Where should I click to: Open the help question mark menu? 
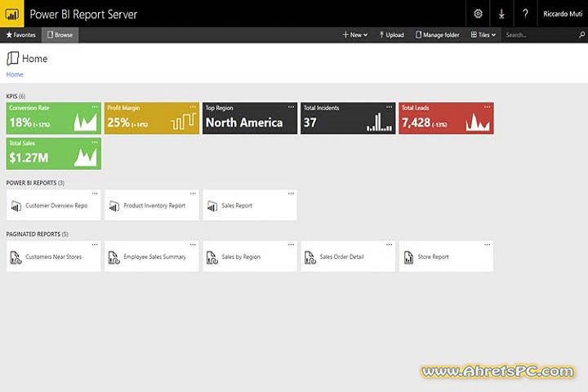coord(525,14)
